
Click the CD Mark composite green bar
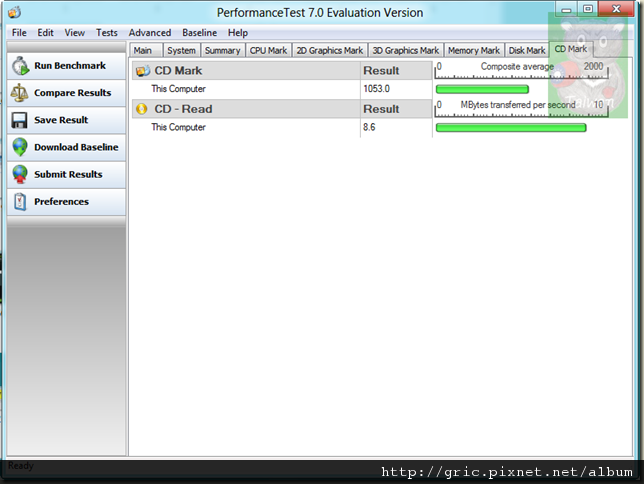[x=482, y=89]
